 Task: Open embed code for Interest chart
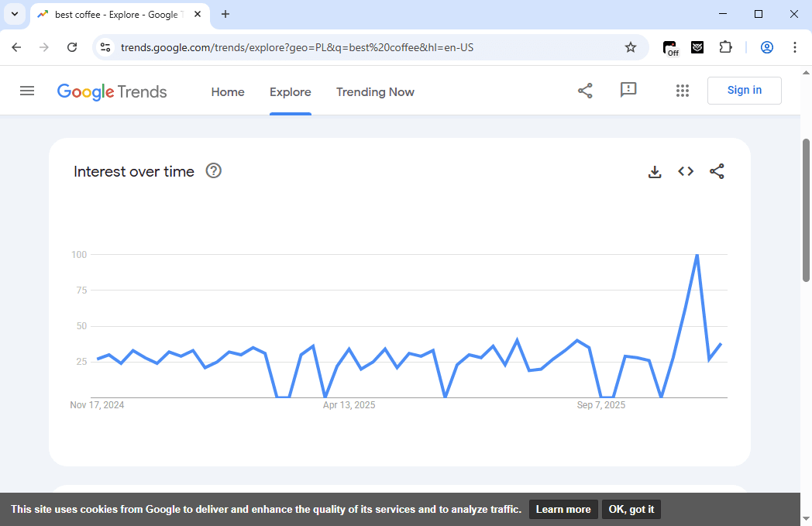[x=686, y=172]
